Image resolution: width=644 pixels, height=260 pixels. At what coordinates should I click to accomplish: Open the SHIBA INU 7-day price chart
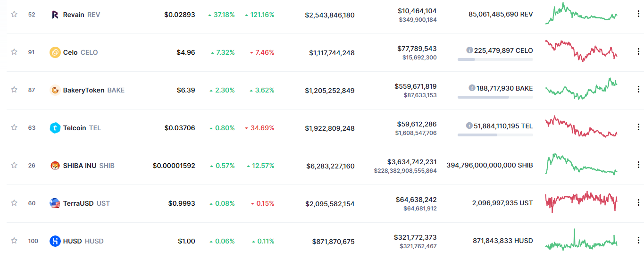pyautogui.click(x=581, y=164)
